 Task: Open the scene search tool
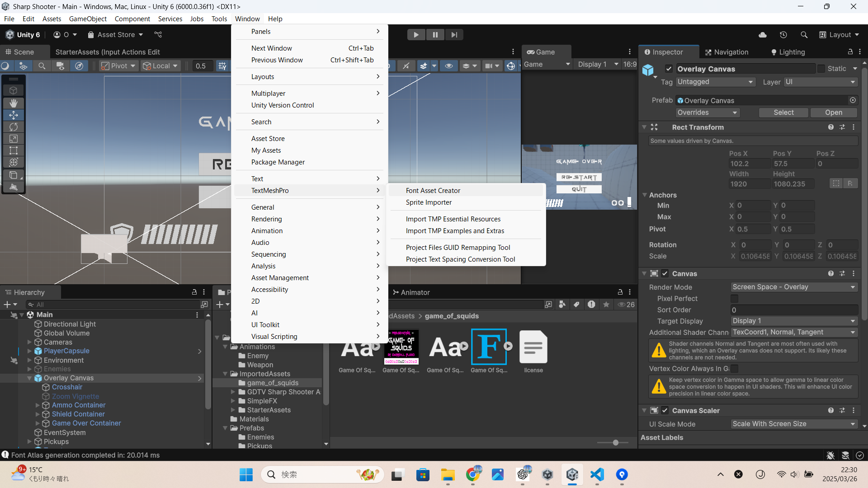click(42, 66)
